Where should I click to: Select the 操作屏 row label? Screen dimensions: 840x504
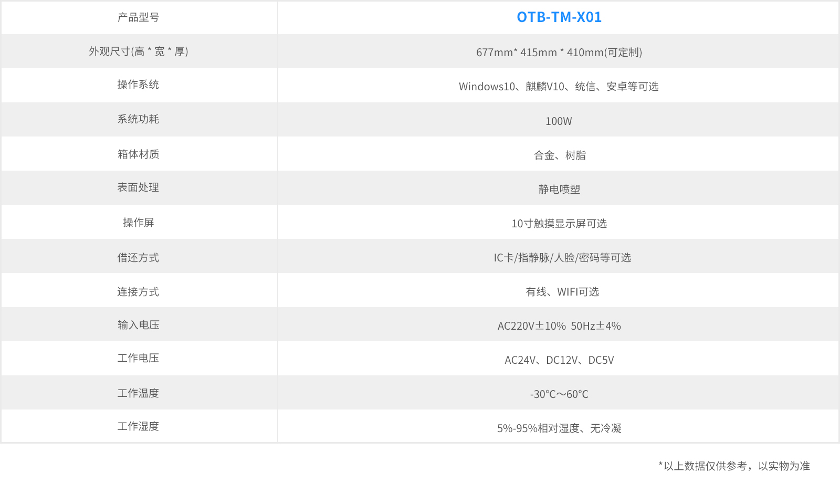(138, 223)
